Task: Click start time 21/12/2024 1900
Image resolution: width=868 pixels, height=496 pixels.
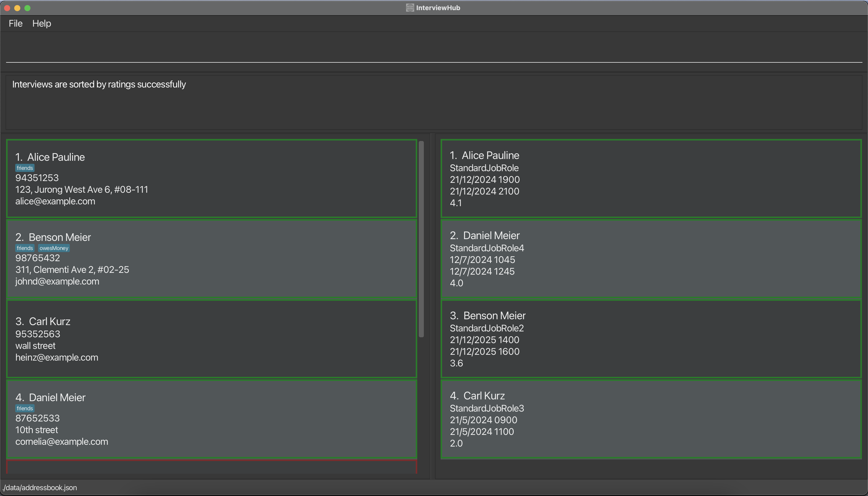Action: click(485, 180)
